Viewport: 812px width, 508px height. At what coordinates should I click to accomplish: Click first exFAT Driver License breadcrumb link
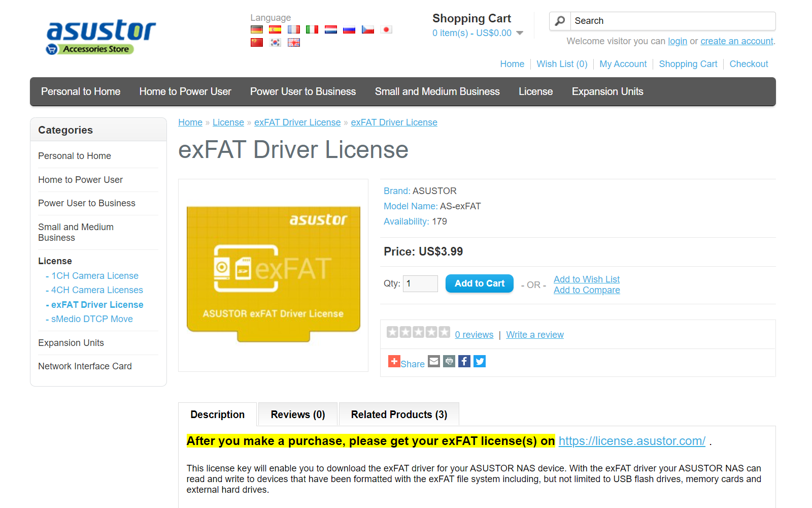click(297, 122)
